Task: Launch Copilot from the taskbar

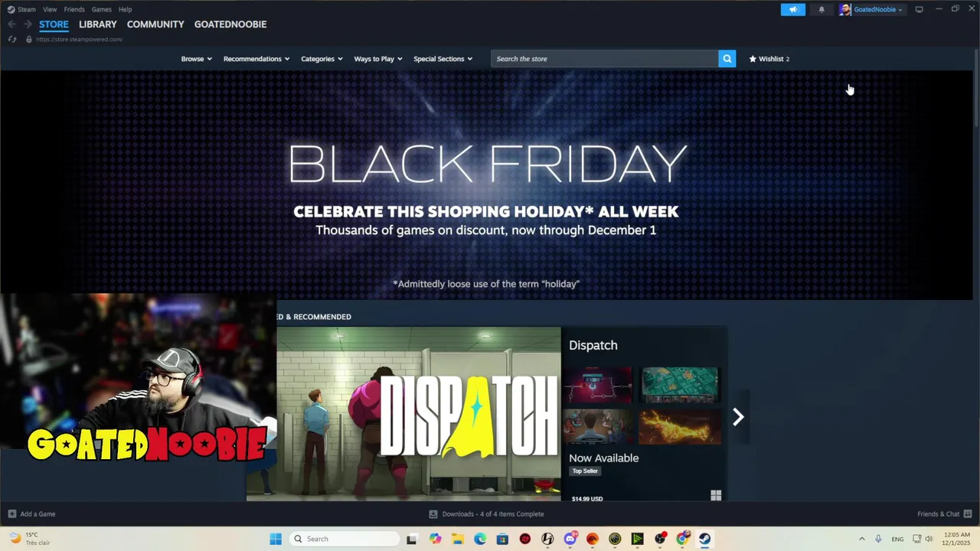Action: pyautogui.click(x=435, y=539)
